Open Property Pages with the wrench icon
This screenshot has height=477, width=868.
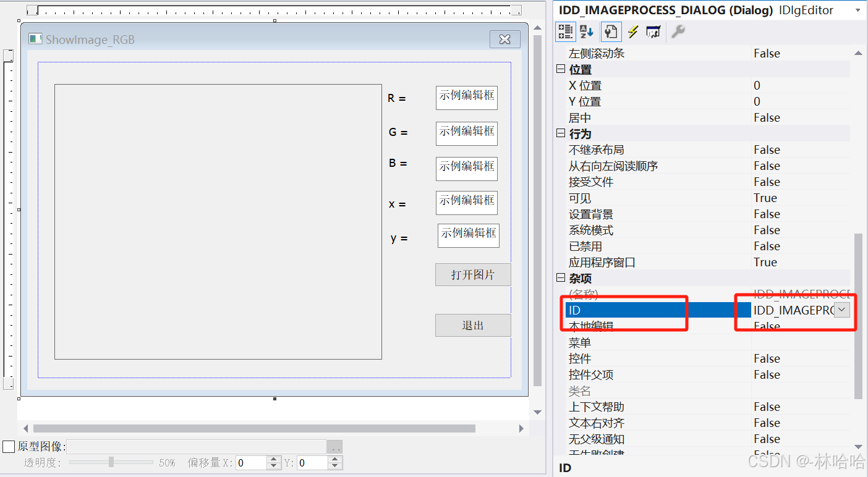678,32
